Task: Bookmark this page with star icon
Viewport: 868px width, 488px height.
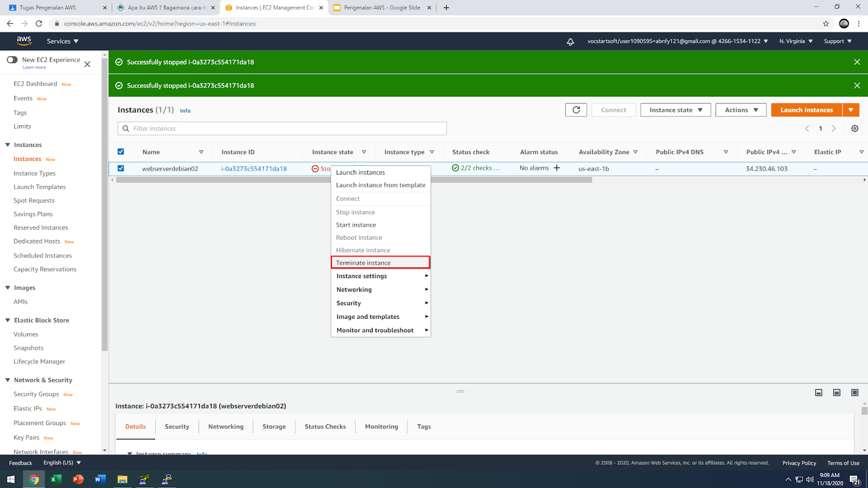Action: click(826, 23)
